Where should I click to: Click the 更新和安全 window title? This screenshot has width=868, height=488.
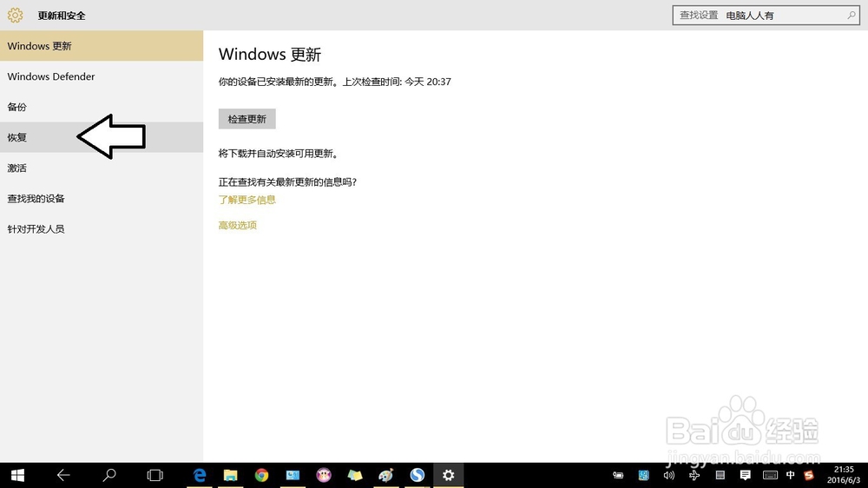coord(62,16)
